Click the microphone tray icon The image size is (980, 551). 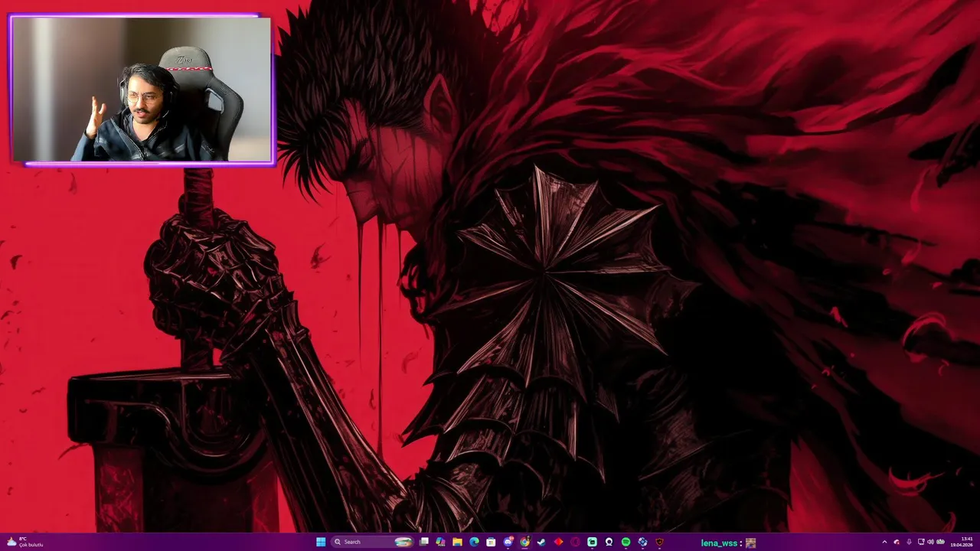coord(909,542)
